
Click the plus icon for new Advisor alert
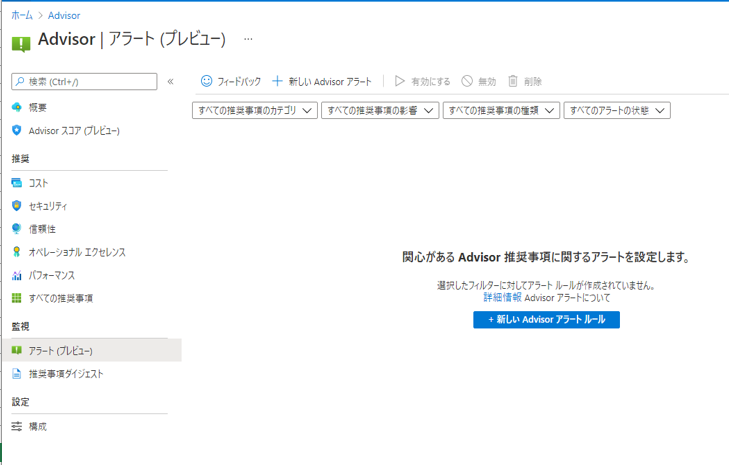(277, 81)
